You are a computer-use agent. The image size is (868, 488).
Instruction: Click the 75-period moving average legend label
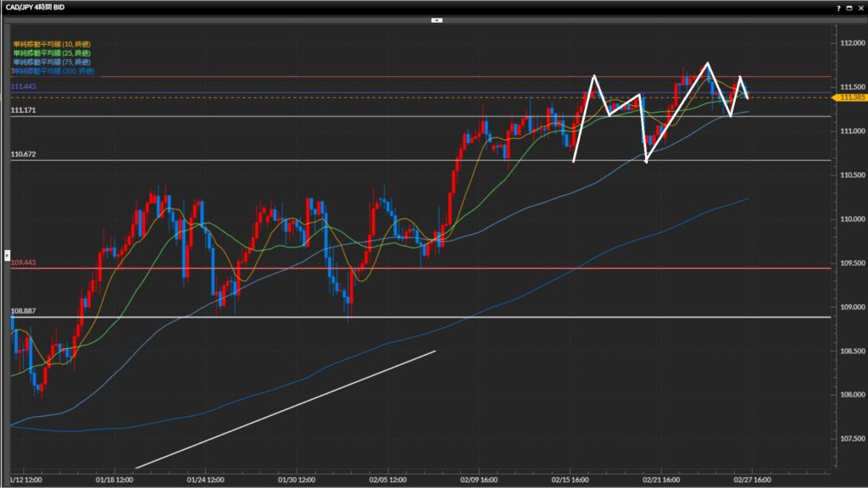(x=52, y=62)
